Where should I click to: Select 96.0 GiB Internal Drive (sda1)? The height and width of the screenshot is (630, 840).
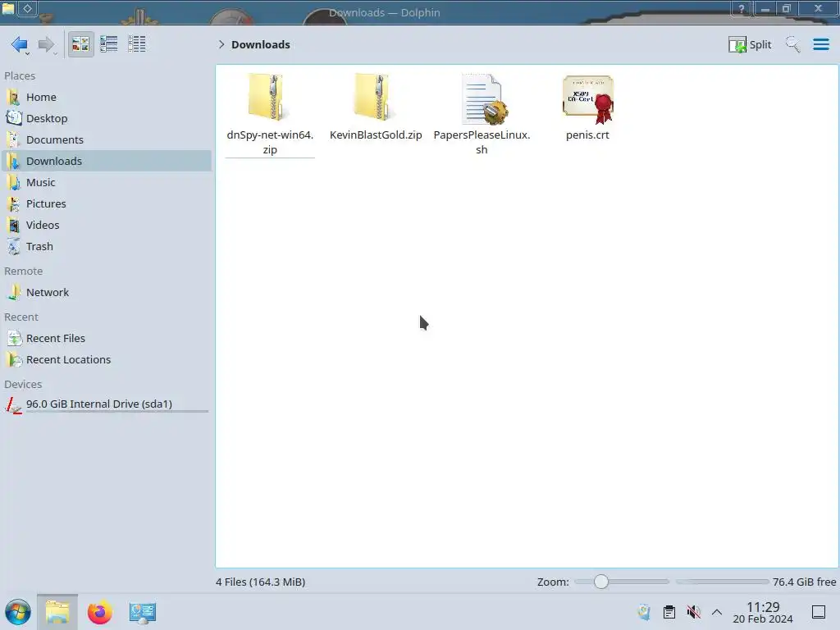[x=107, y=404]
